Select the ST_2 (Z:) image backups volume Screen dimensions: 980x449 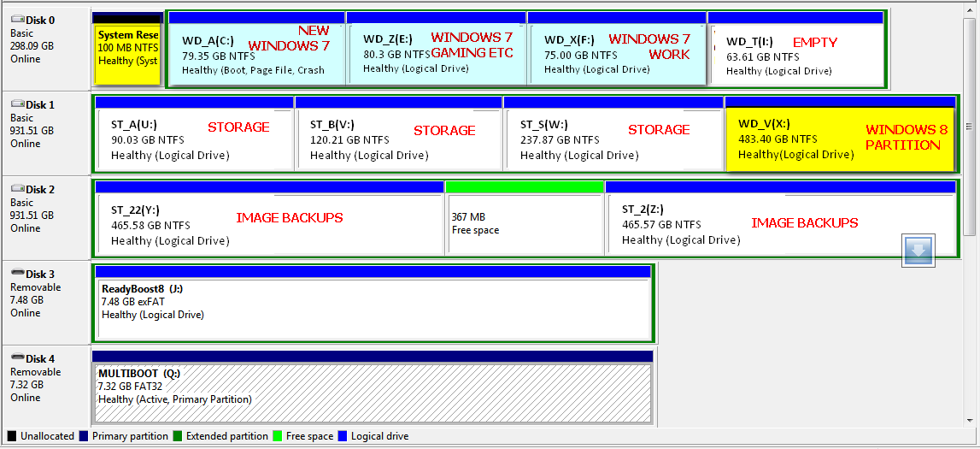tap(781, 224)
